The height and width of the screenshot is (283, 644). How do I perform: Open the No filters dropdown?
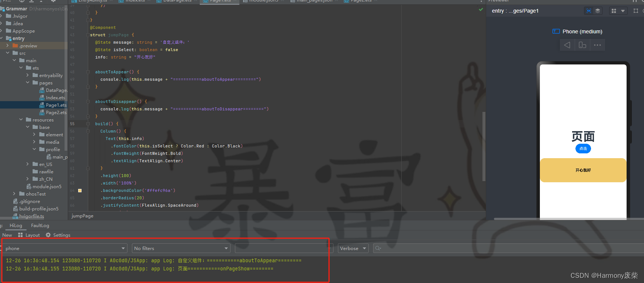tap(181, 248)
